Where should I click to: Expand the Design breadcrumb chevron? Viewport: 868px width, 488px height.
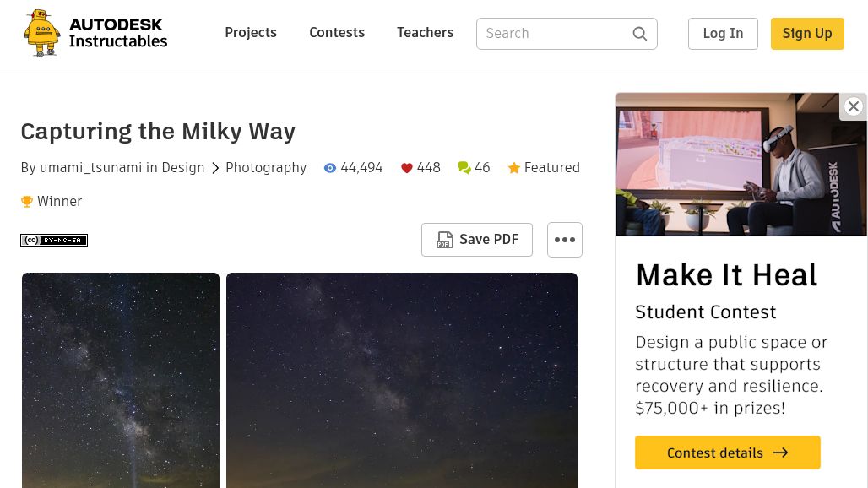click(216, 167)
